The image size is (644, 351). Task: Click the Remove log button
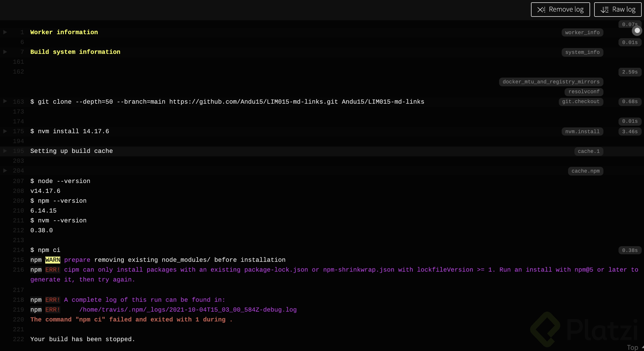click(560, 10)
